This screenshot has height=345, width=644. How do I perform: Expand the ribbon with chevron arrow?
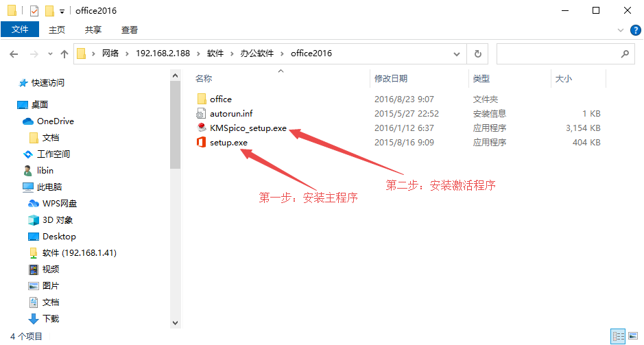[x=622, y=30]
